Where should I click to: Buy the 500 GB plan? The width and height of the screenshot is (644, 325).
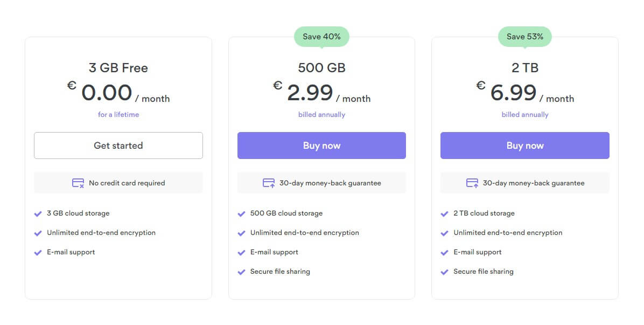tap(321, 146)
